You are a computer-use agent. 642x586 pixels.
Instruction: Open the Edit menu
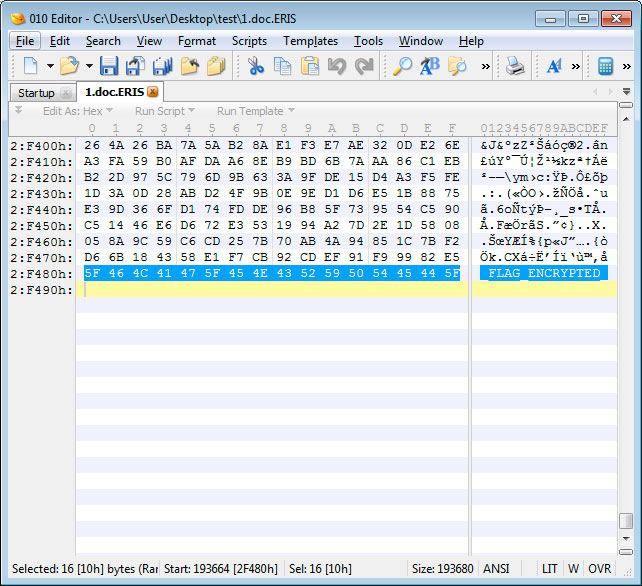60,41
